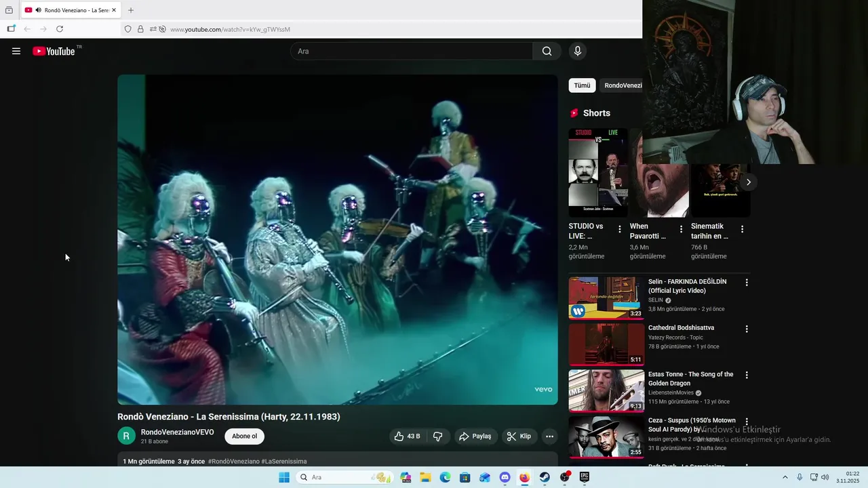
Task: Open more actions beside Klip
Action: click(550, 436)
